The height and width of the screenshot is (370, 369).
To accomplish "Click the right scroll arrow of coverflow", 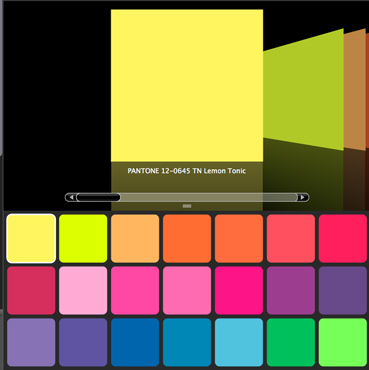I will coord(303,197).
